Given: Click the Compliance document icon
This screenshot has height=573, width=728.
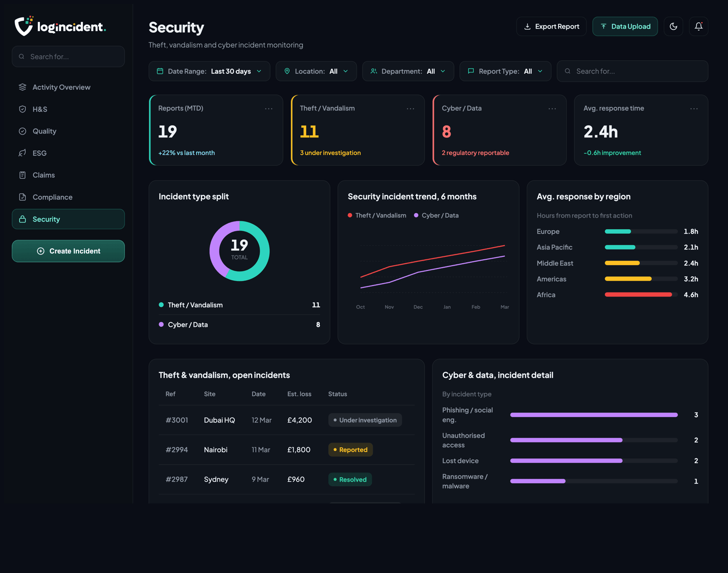Looking at the screenshot, I should pyautogui.click(x=22, y=197).
